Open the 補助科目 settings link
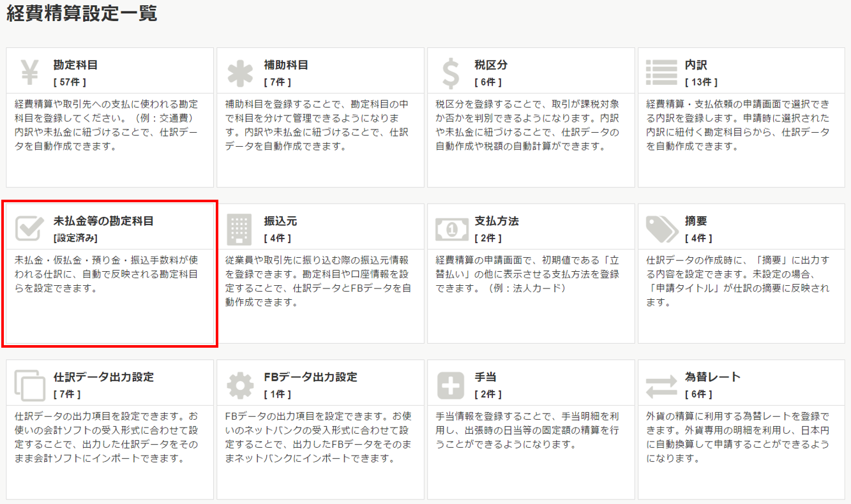The image size is (851, 504). pyautogui.click(x=286, y=65)
